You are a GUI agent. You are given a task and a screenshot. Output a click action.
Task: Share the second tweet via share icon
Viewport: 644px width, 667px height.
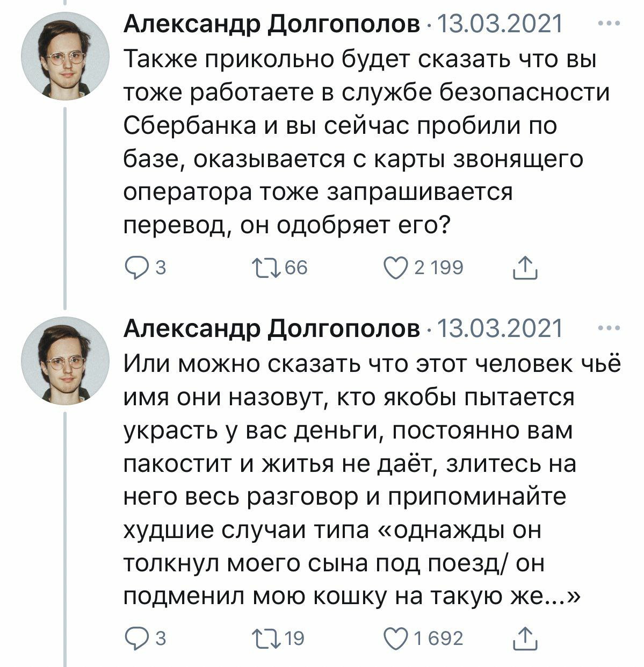525,638
